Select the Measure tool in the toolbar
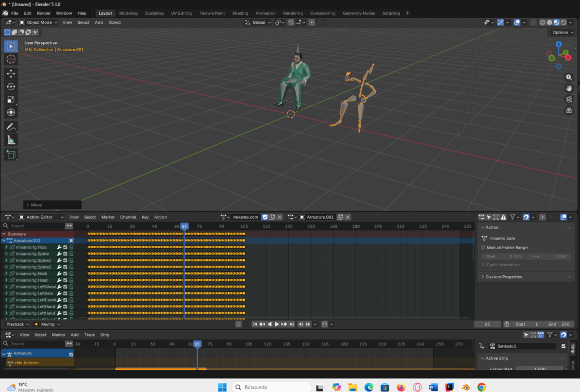 point(11,139)
